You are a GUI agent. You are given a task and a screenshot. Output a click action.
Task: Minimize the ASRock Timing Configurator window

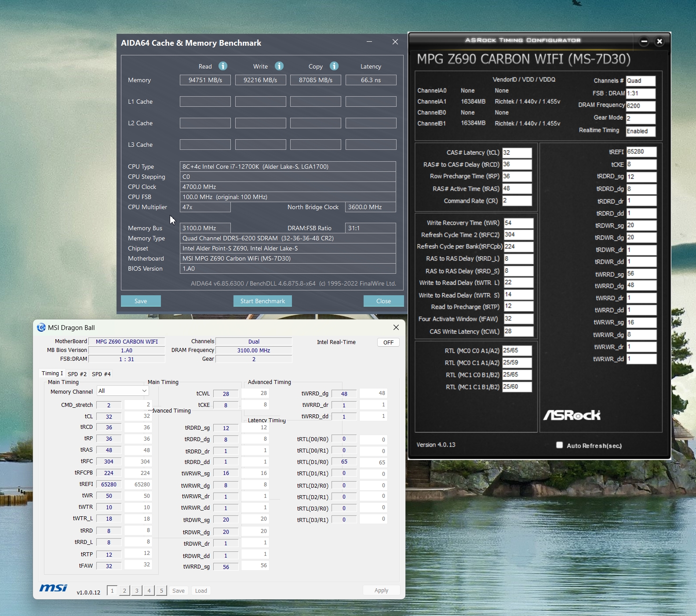[x=644, y=41]
